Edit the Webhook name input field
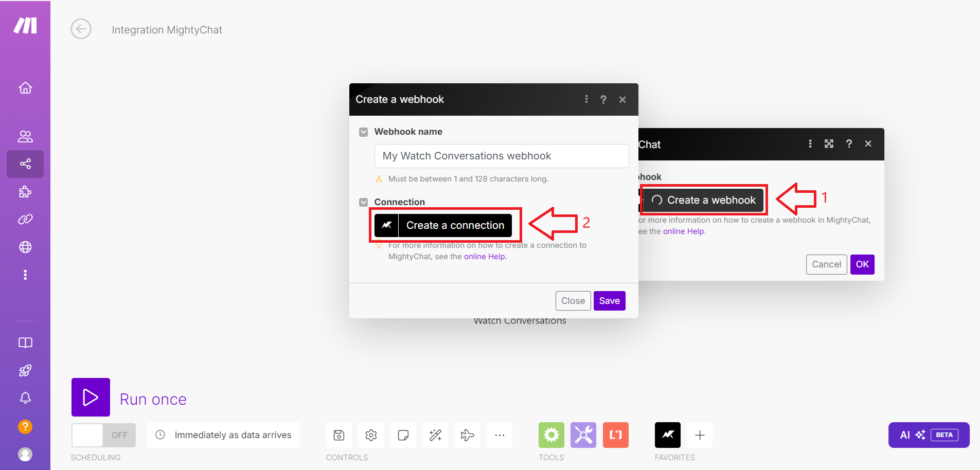Screen dimensions: 980x470 point(502,156)
